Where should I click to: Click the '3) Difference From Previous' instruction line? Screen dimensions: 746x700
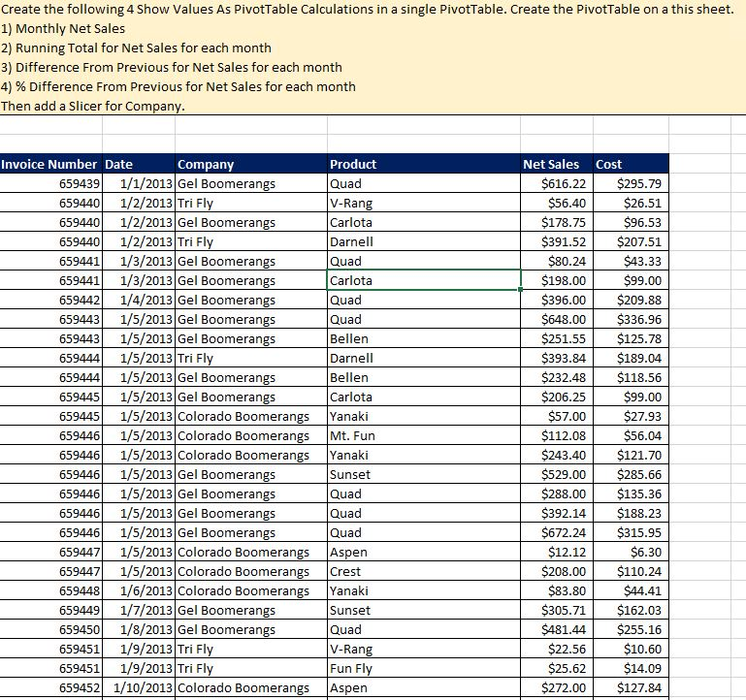click(172, 68)
